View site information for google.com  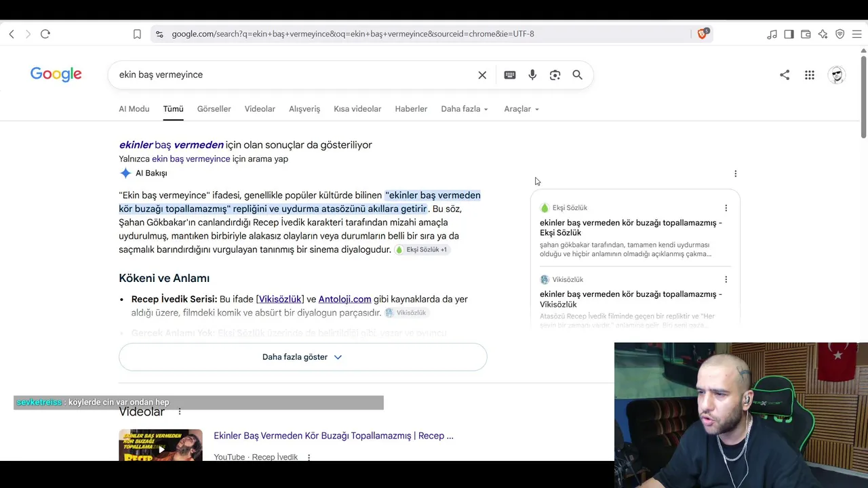coord(159,34)
